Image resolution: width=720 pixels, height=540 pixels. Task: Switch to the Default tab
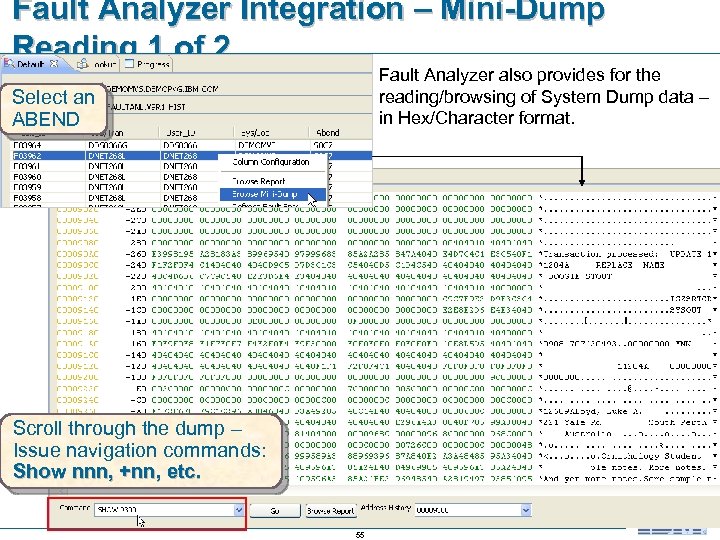(x=31, y=64)
